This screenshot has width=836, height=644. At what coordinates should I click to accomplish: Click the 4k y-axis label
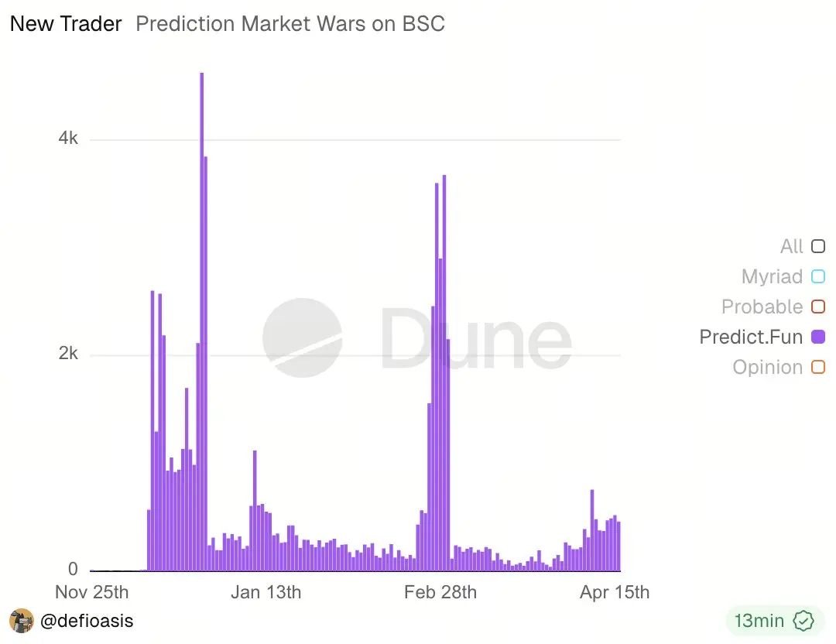pyautogui.click(x=68, y=139)
